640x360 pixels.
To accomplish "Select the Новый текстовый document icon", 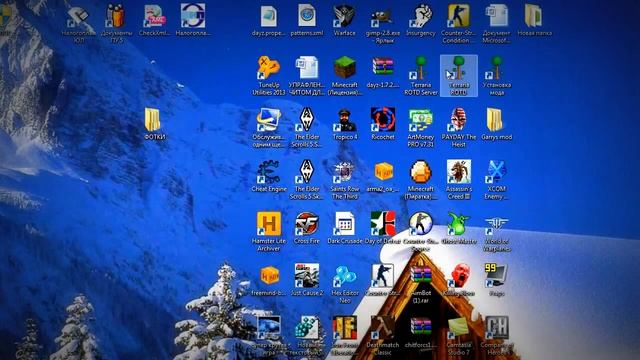I will click(307, 336).
